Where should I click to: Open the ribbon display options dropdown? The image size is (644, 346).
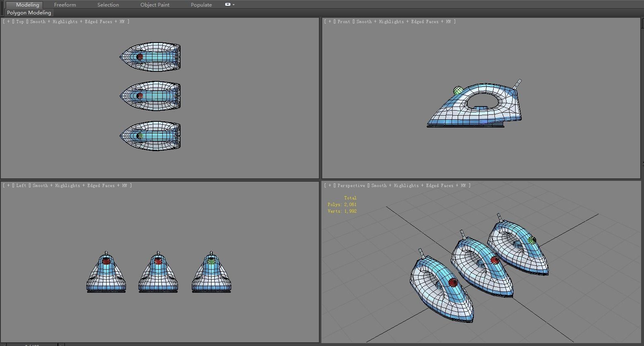(230, 5)
